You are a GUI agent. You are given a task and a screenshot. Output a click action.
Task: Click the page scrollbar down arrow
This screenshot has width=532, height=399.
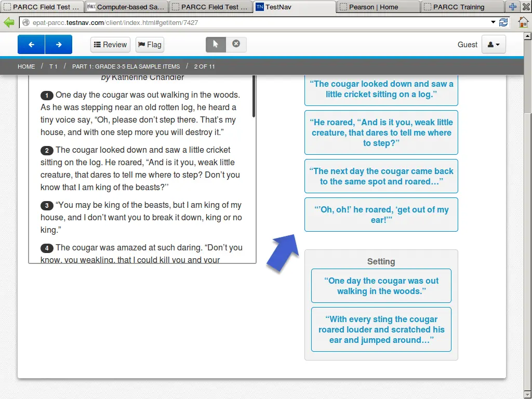pyautogui.click(x=528, y=395)
